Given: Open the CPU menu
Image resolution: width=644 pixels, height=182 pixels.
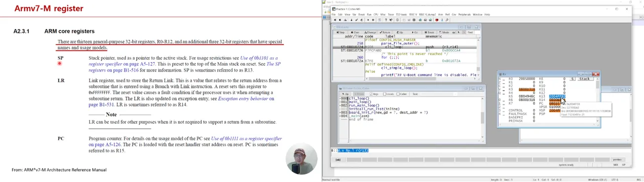Looking at the screenshot, I should pos(376,15).
